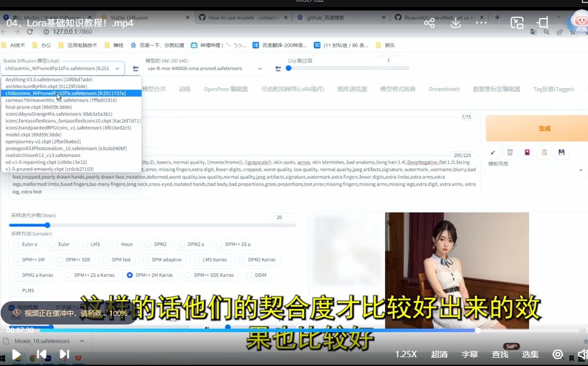
Task: Click the WPS icon in taskbar
Action: click(78, 358)
